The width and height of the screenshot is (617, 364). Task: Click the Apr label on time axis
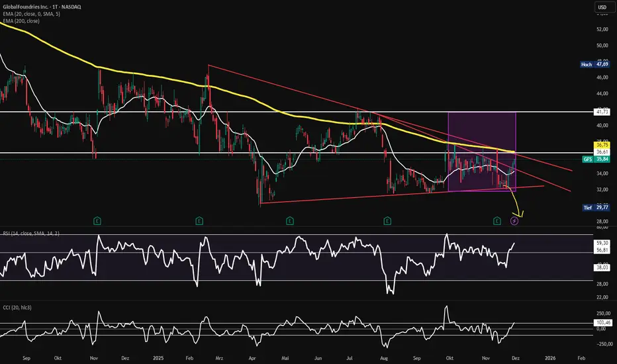click(x=252, y=358)
